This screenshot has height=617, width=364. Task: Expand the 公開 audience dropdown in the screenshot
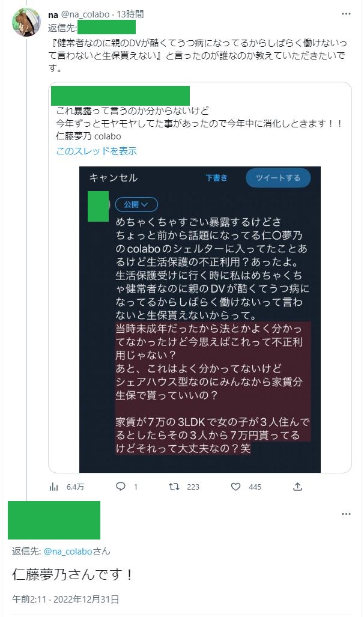(136, 205)
